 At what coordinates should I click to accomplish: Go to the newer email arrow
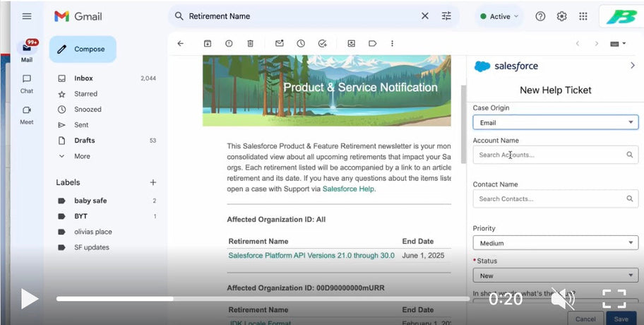(x=578, y=44)
